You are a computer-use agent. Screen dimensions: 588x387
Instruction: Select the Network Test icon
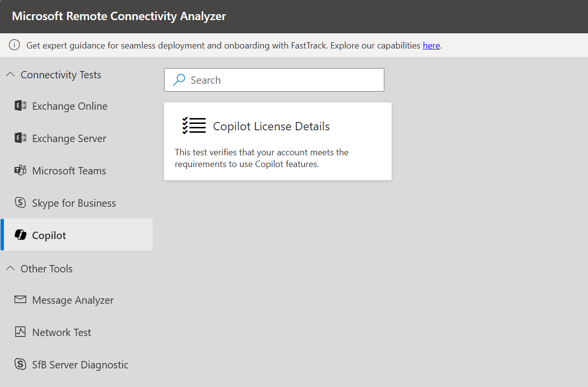pyautogui.click(x=20, y=332)
